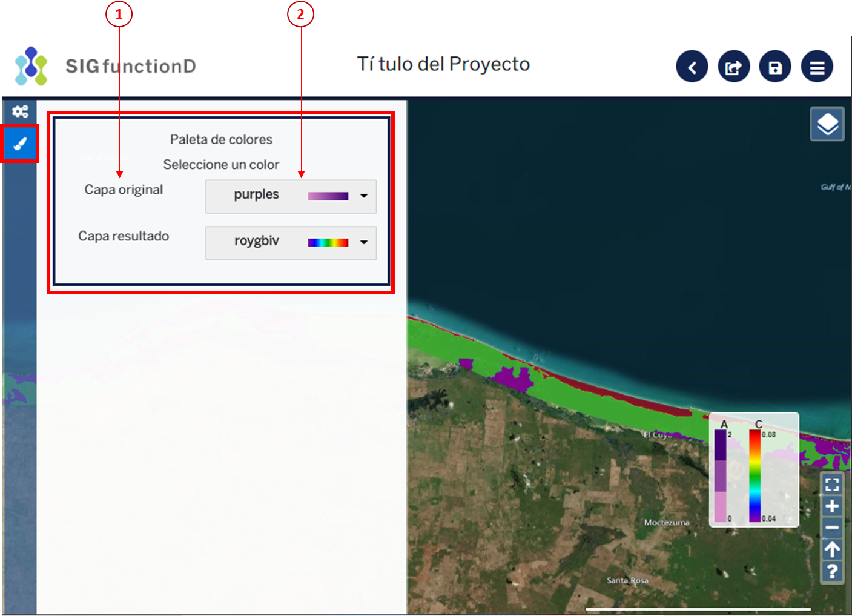The width and height of the screenshot is (852, 616).
Task: Click the C legend rainbow color bar
Action: click(755, 475)
